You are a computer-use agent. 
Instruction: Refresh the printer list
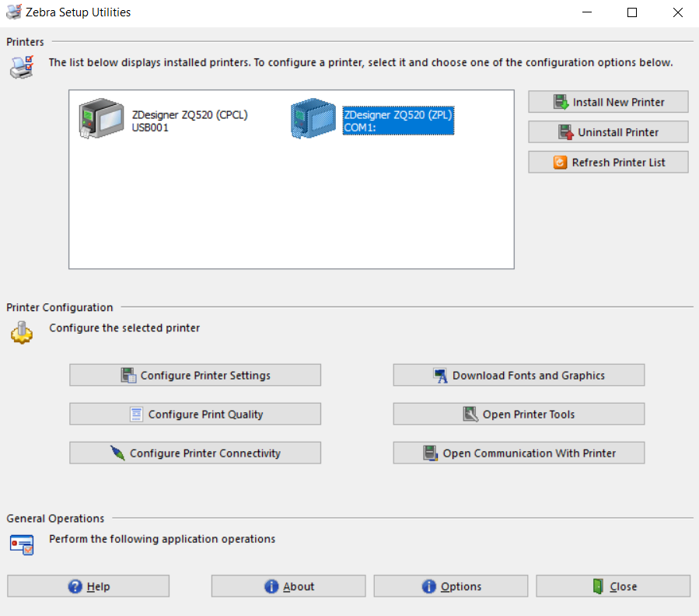point(607,162)
